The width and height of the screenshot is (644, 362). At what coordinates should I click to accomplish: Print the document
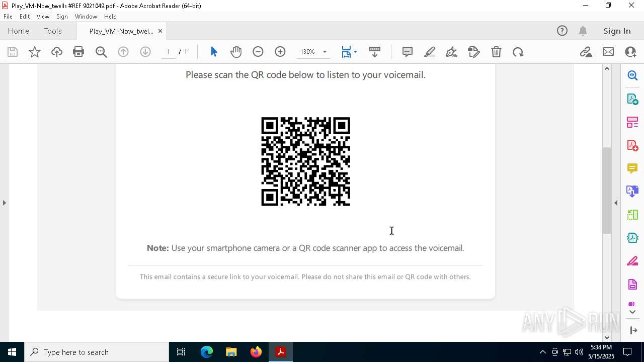78,52
